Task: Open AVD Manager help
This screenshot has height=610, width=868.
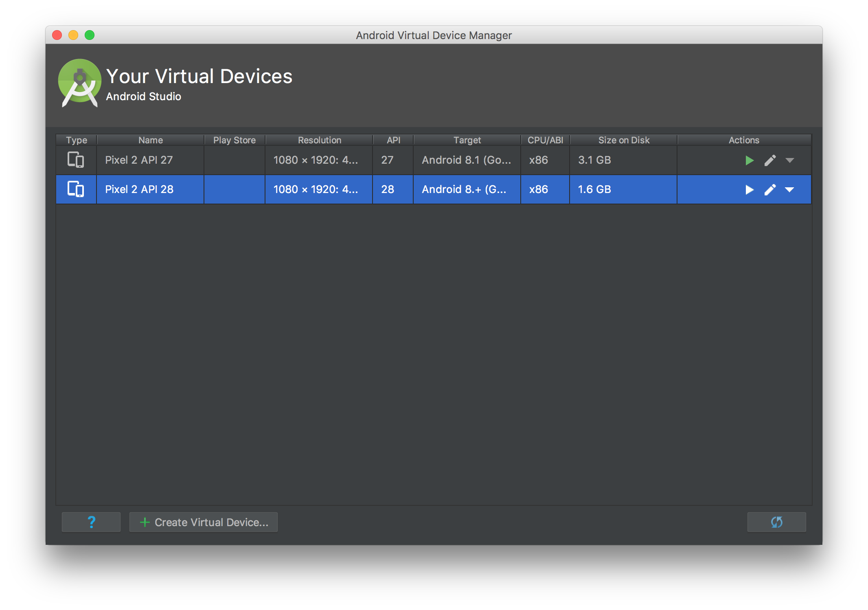Action: 91,522
